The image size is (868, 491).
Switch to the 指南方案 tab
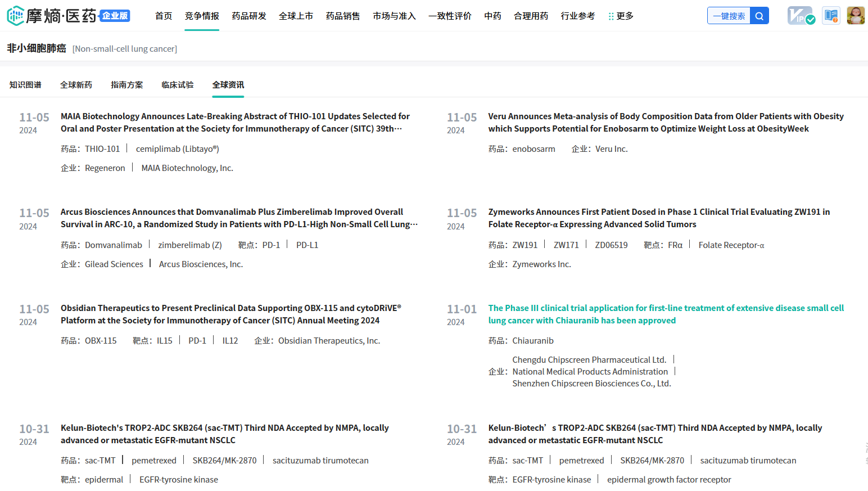126,85
